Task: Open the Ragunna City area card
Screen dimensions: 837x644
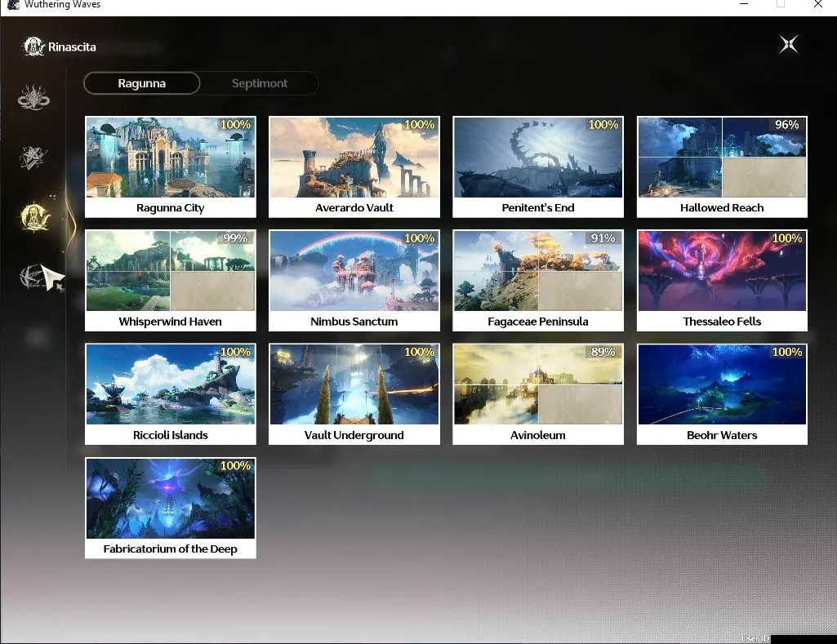Action: (171, 167)
